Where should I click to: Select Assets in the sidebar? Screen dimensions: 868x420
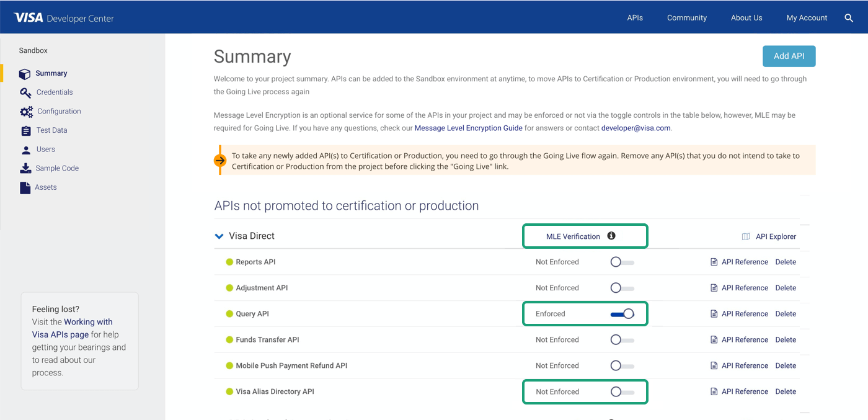(x=46, y=187)
